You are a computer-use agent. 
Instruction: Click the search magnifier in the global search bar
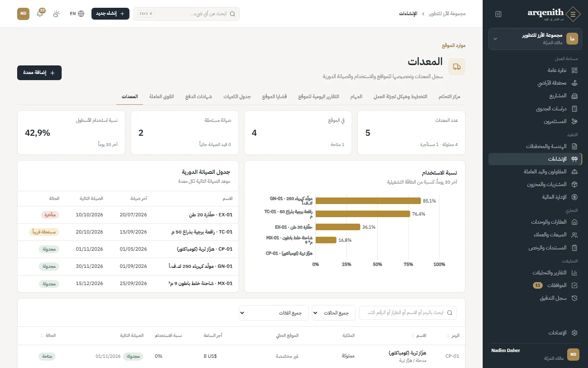pyautogui.click(x=232, y=14)
